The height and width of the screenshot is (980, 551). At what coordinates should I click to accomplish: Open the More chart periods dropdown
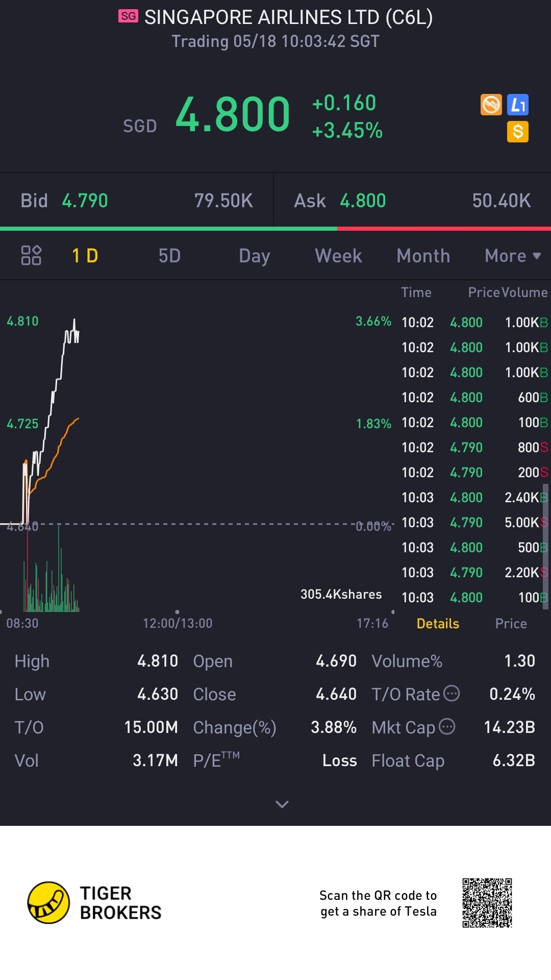click(512, 256)
